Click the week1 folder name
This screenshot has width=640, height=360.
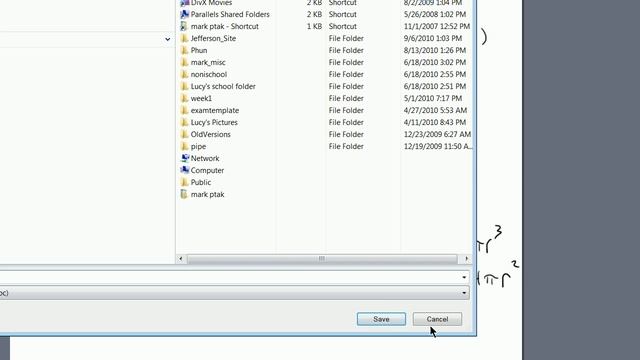(201, 98)
